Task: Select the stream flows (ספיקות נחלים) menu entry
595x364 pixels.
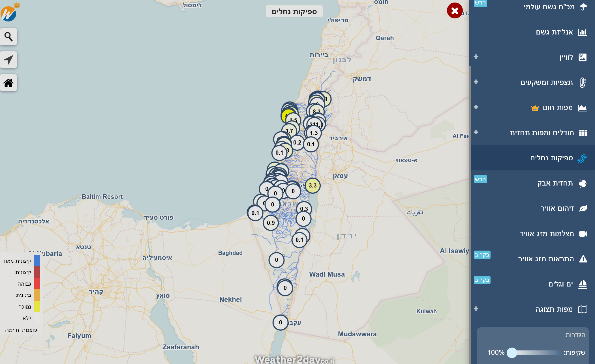Action: [551, 158]
